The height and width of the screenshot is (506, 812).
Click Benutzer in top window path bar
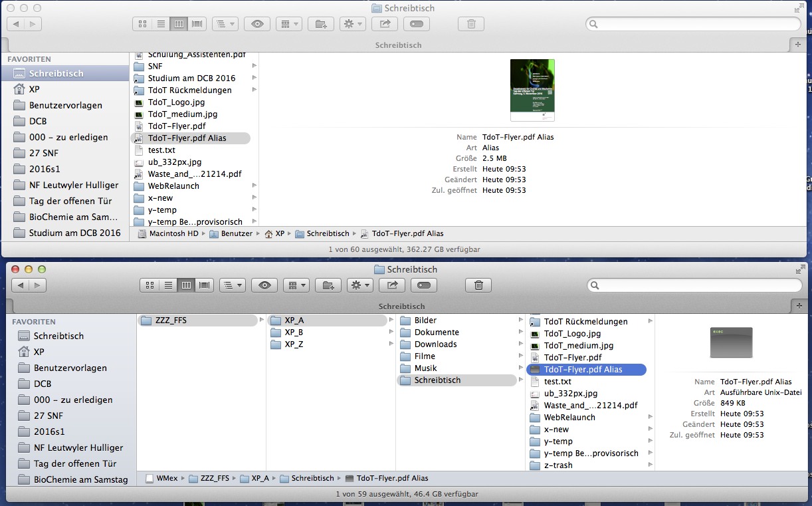(232, 233)
